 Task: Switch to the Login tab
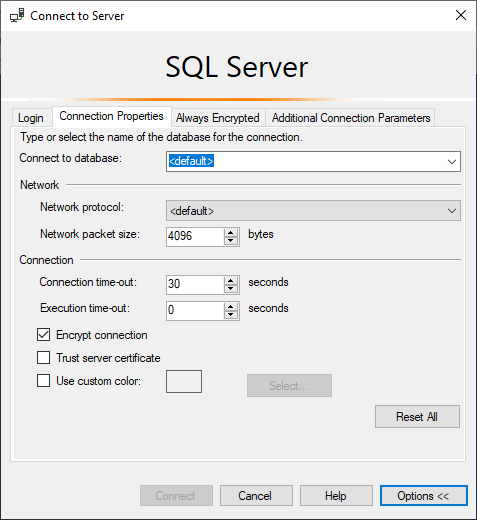tap(31, 118)
